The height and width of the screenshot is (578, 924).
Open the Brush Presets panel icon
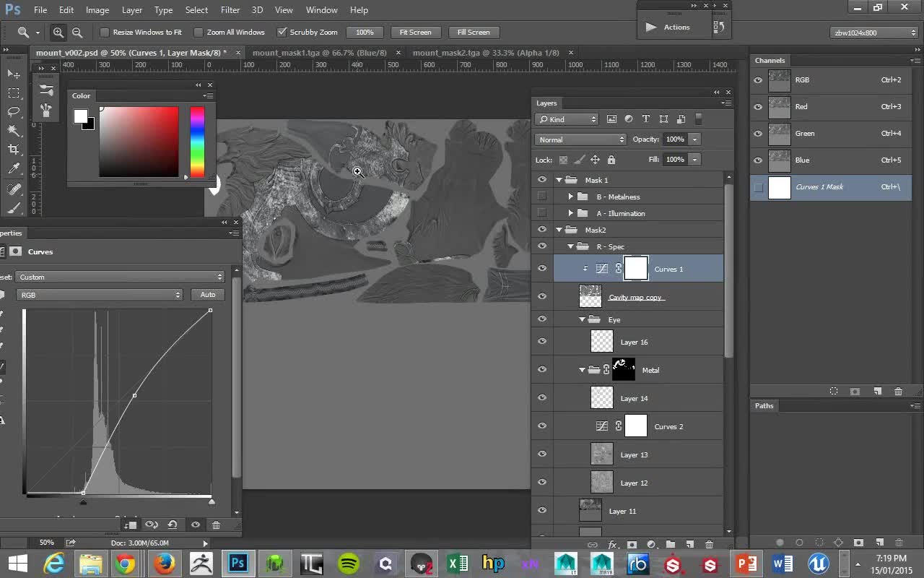coord(46,110)
